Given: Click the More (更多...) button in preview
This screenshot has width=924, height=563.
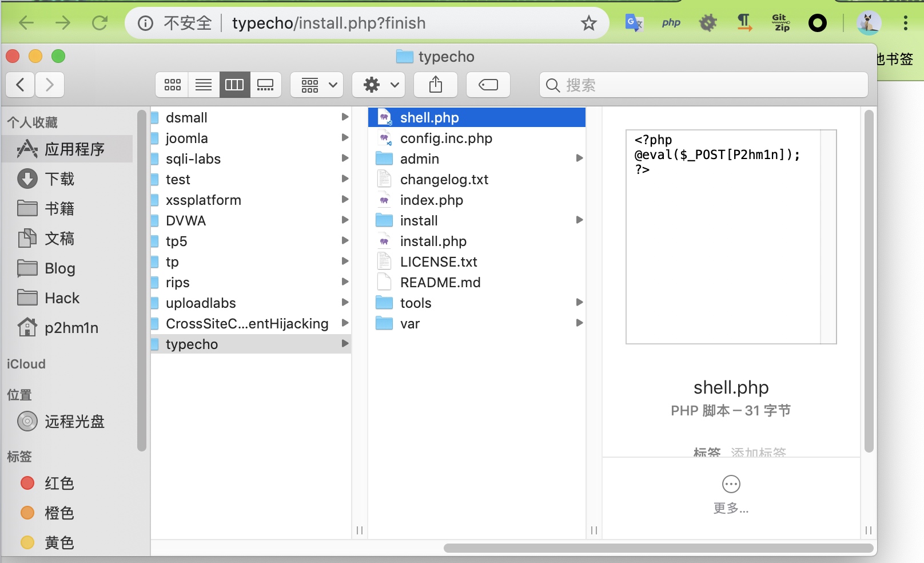Looking at the screenshot, I should coord(731,494).
